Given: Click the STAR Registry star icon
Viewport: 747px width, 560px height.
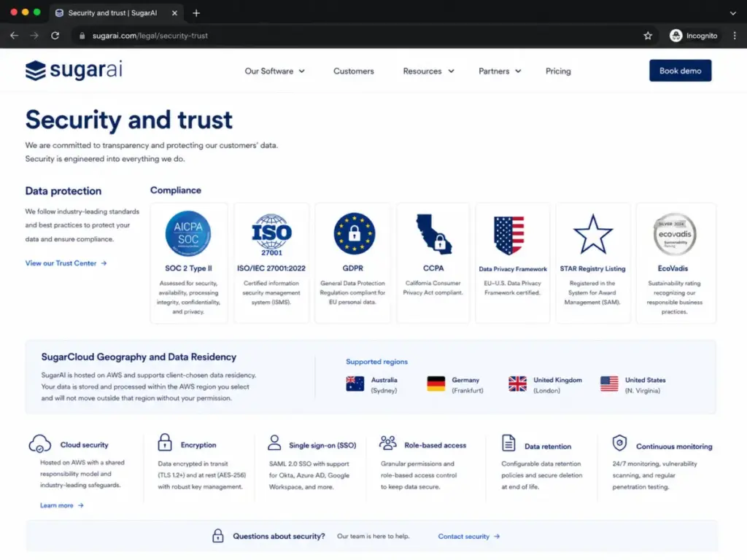Looking at the screenshot, I should [x=592, y=234].
